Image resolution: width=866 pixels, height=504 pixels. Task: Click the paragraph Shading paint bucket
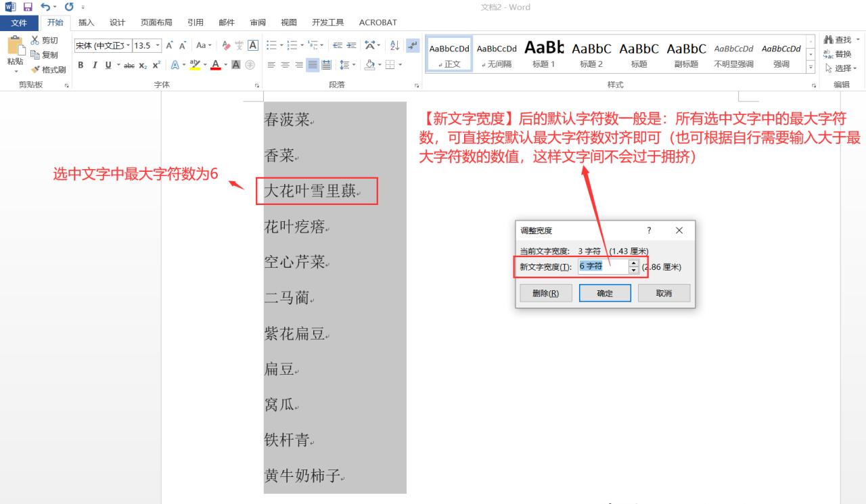(x=369, y=65)
